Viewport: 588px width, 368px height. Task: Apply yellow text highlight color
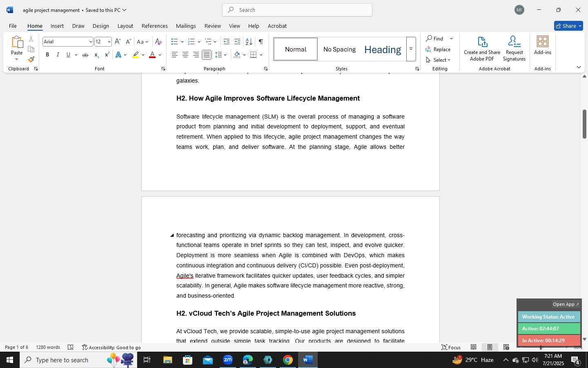coord(136,55)
